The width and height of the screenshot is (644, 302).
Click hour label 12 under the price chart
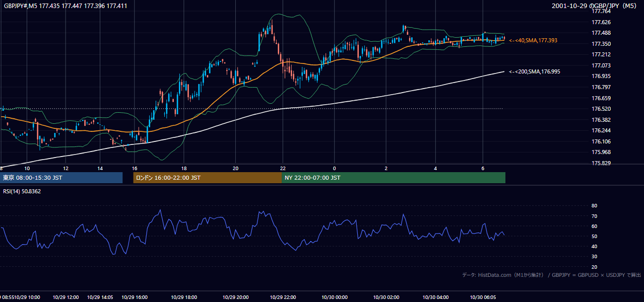pyautogui.click(x=66, y=168)
